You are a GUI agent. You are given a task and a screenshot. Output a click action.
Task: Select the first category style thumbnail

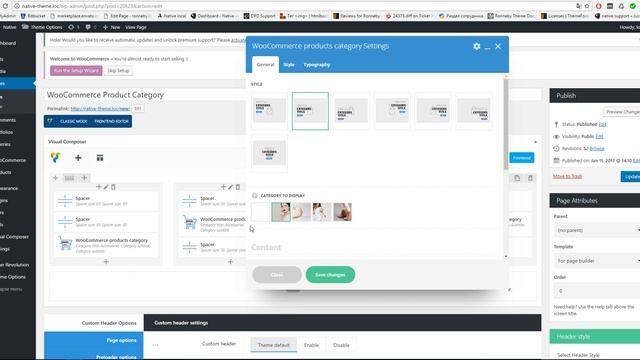(x=269, y=111)
